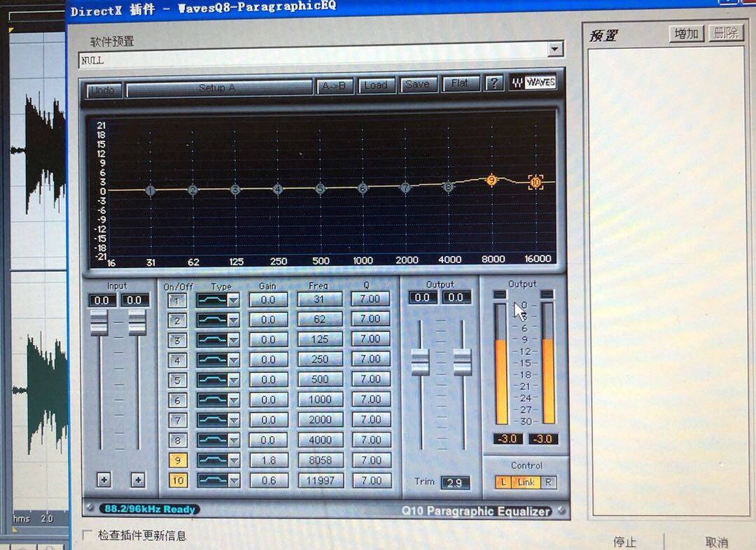Click band 9 gain value 1.8
Viewport: 756px width, 550px height.
point(269,460)
